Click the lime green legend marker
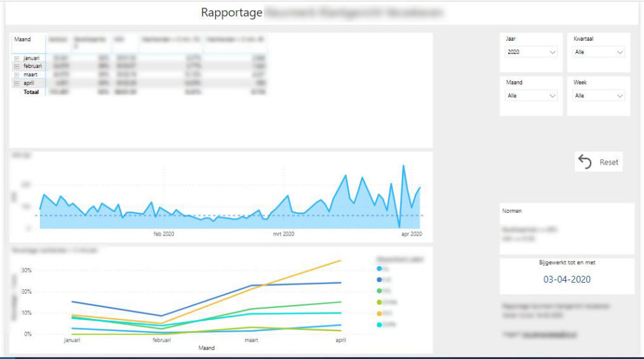The height and width of the screenshot is (359, 644). click(x=379, y=302)
